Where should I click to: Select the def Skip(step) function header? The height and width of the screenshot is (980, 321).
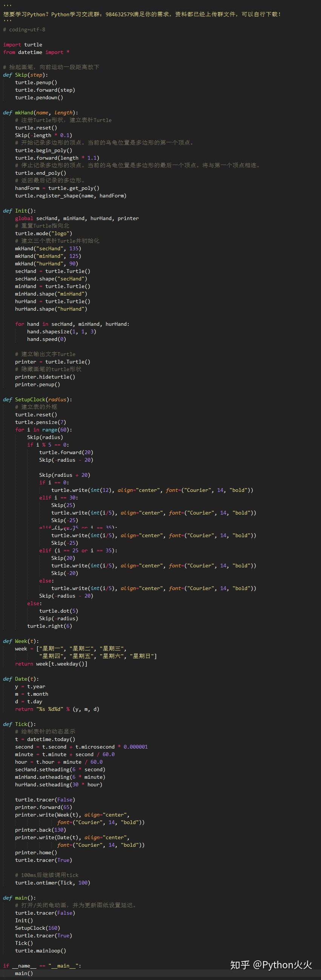click(x=26, y=75)
